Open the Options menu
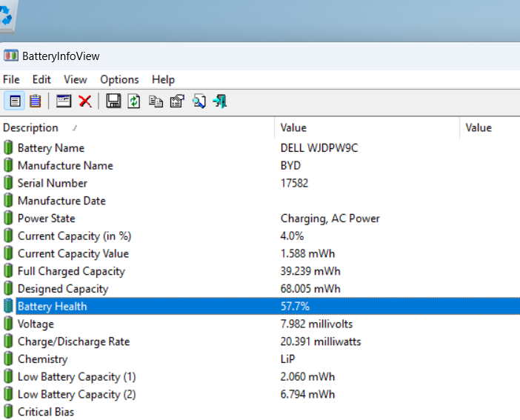Screen dimensions: 520x420 pos(119,79)
